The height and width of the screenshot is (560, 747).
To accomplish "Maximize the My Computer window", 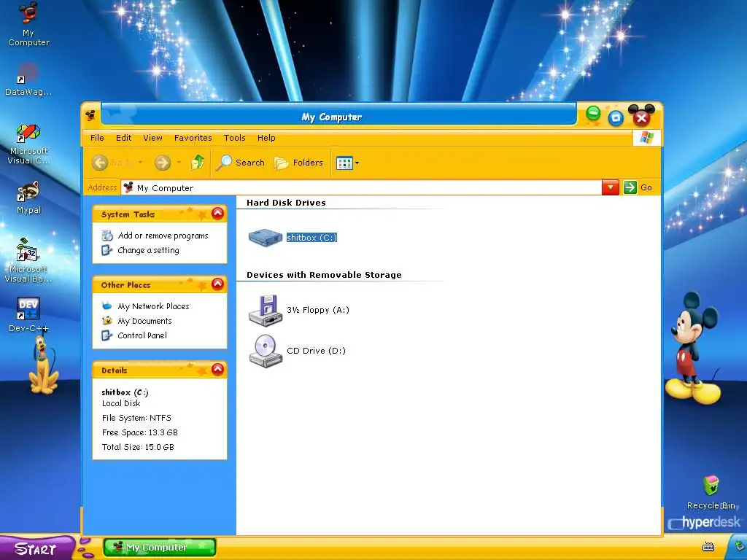I will pyautogui.click(x=616, y=117).
